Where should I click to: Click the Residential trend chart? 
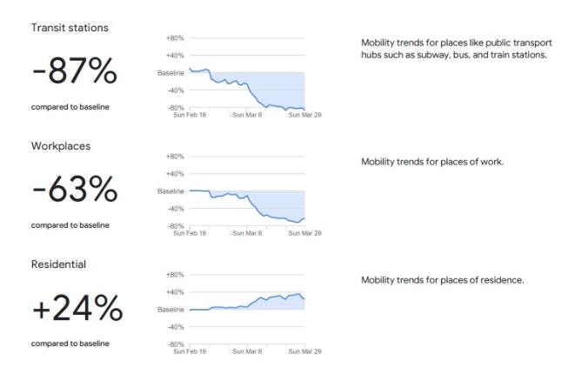[x=247, y=311]
